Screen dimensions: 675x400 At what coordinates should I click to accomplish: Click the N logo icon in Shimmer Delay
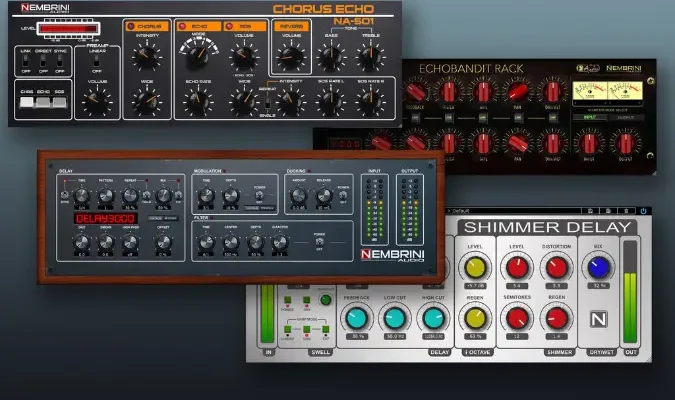click(599, 318)
